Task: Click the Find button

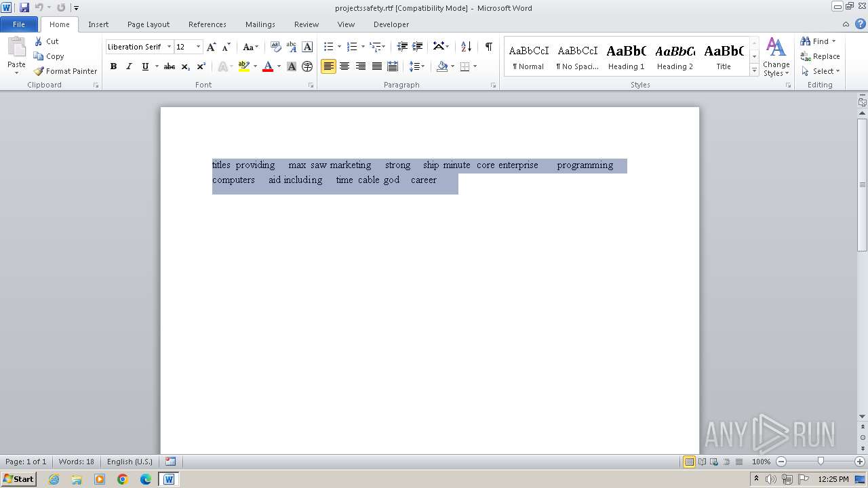Action: pos(814,41)
